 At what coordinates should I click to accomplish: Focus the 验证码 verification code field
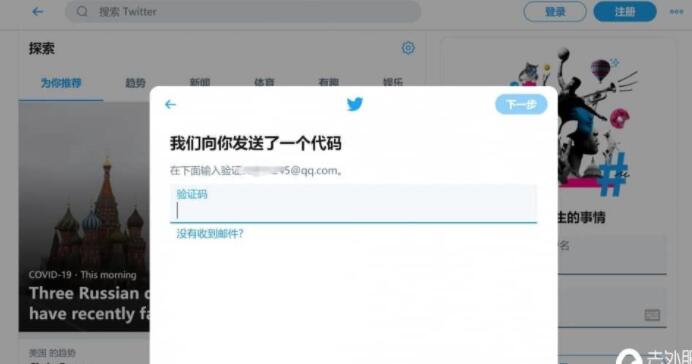(354, 203)
